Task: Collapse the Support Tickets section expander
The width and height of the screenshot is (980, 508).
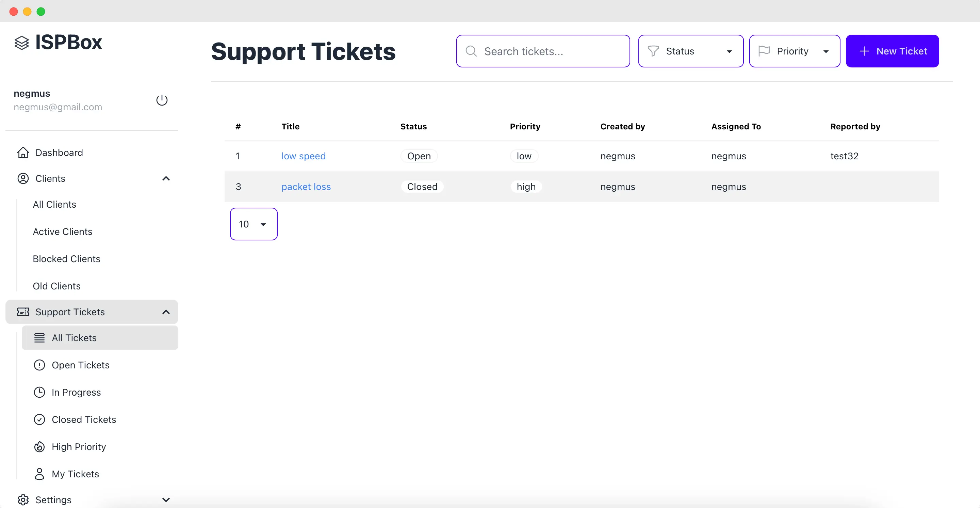Action: [x=166, y=312]
